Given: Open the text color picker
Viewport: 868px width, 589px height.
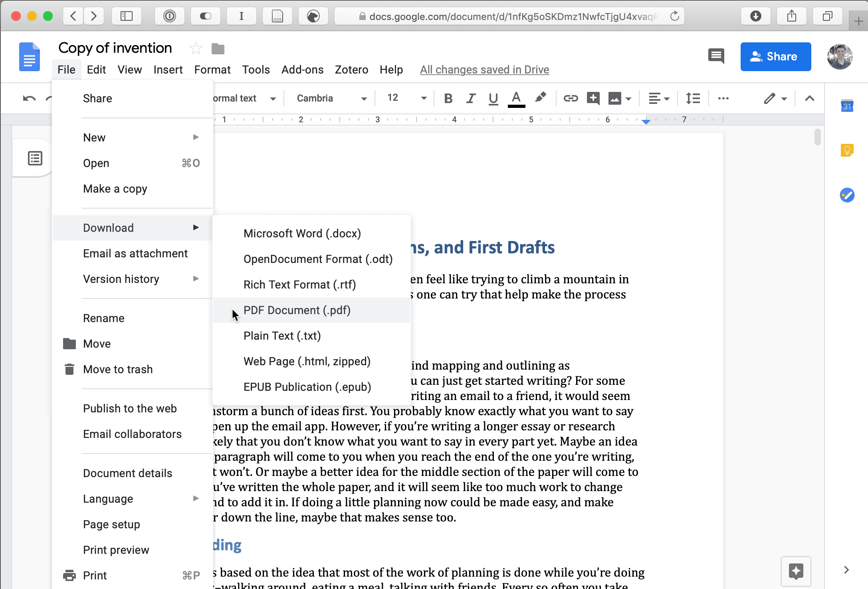Looking at the screenshot, I should 516,98.
